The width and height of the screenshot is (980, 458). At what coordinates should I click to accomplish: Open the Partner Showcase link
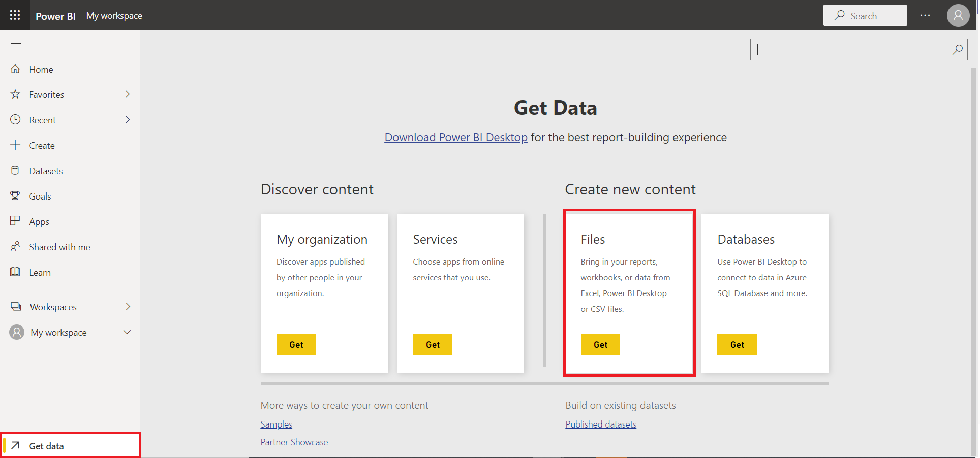[x=294, y=442]
